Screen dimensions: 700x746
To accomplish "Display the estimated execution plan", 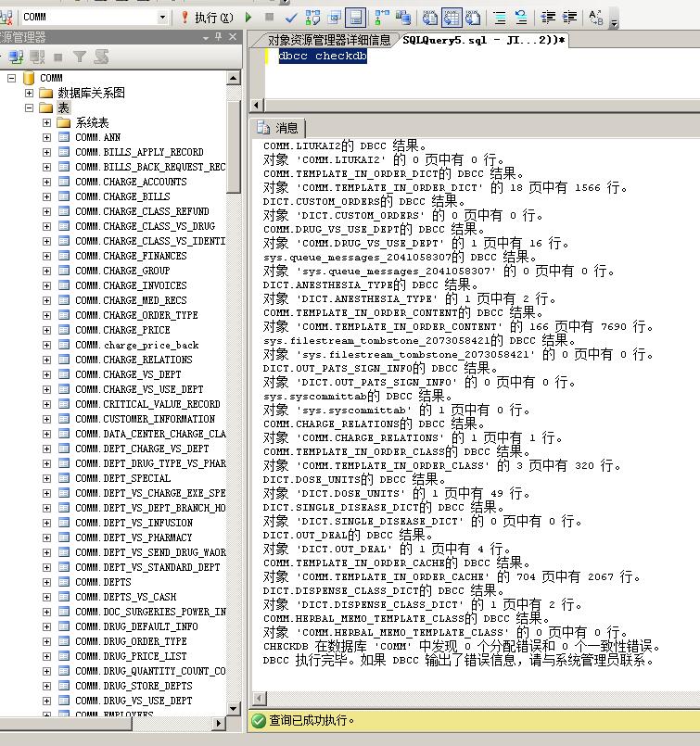I will (312, 18).
